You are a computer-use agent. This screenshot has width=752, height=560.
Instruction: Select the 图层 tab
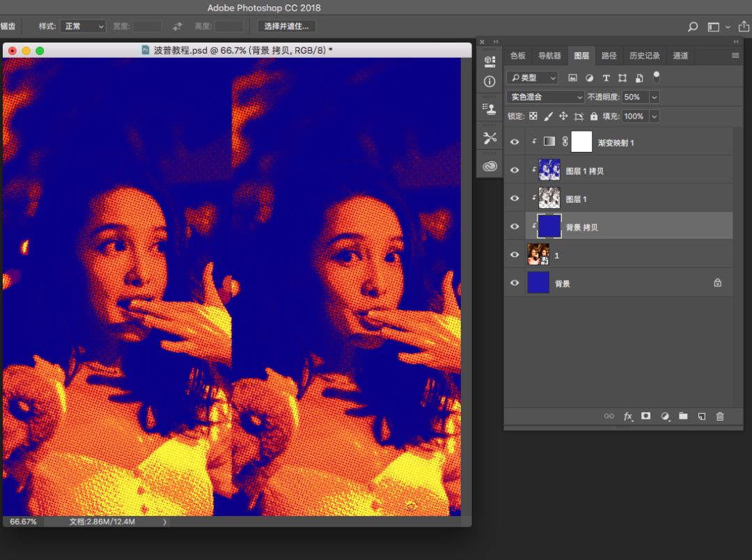pyautogui.click(x=581, y=56)
